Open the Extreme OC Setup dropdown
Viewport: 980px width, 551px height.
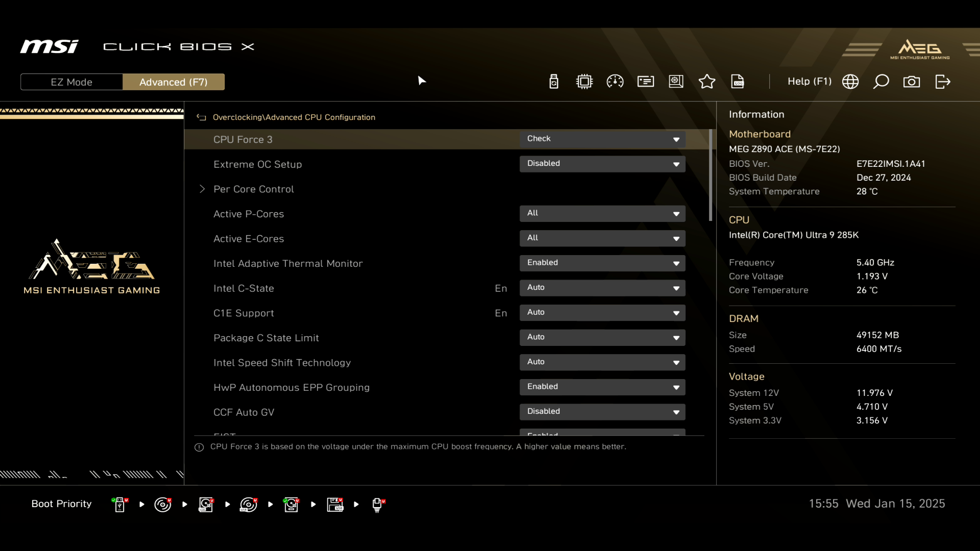coord(602,164)
